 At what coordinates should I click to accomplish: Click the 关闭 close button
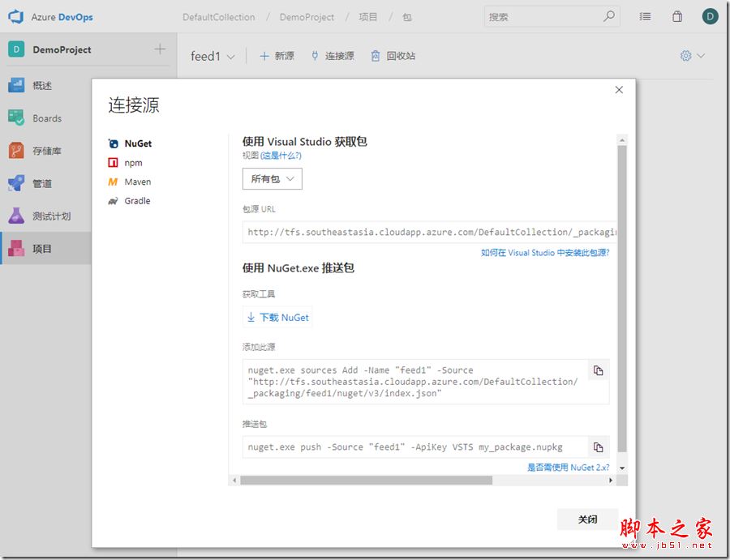(587, 519)
